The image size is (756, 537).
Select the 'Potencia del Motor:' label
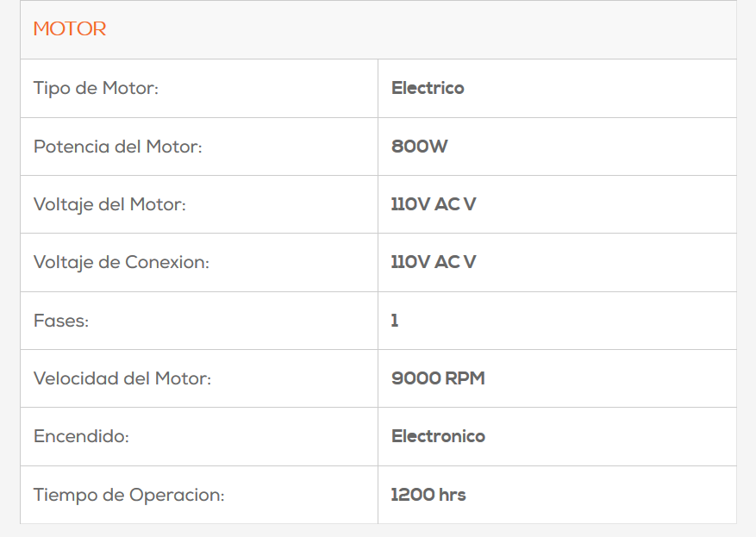(x=117, y=147)
